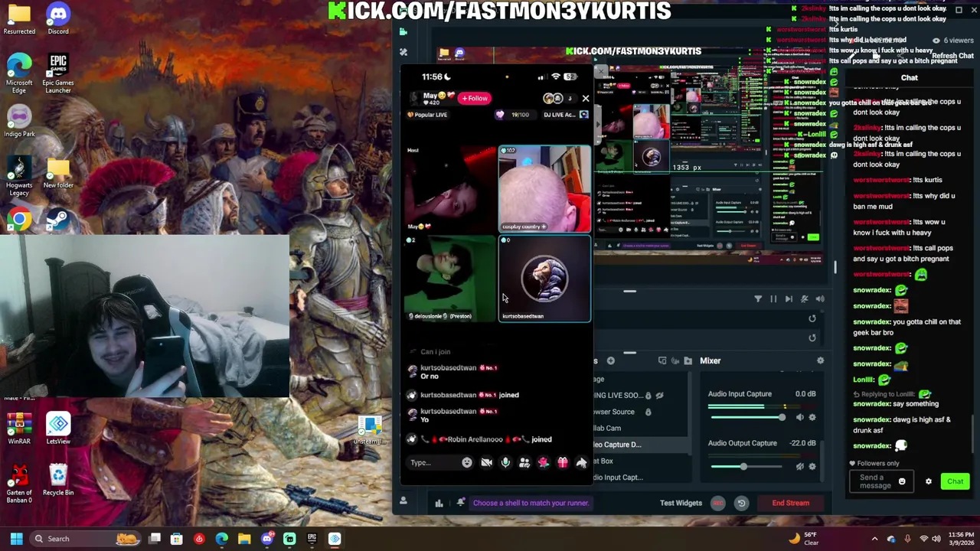Unmute Audio Output Capture speaker icon
980x551 pixels.
tap(800, 466)
